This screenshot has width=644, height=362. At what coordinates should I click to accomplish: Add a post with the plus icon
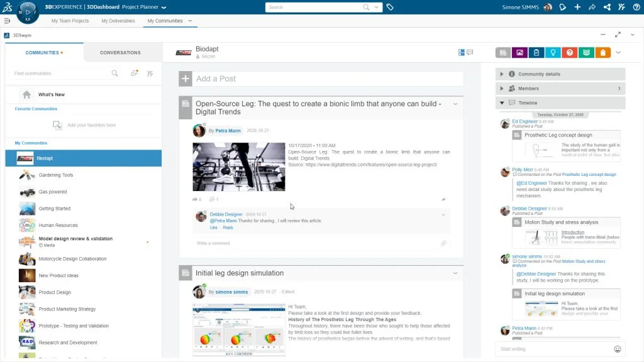coord(186,79)
